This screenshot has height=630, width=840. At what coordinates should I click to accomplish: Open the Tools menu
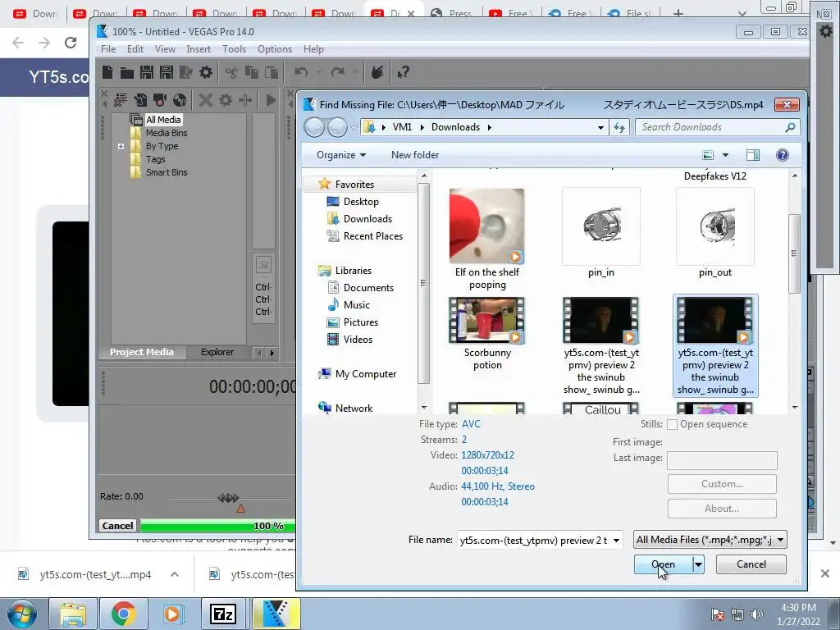click(x=234, y=48)
